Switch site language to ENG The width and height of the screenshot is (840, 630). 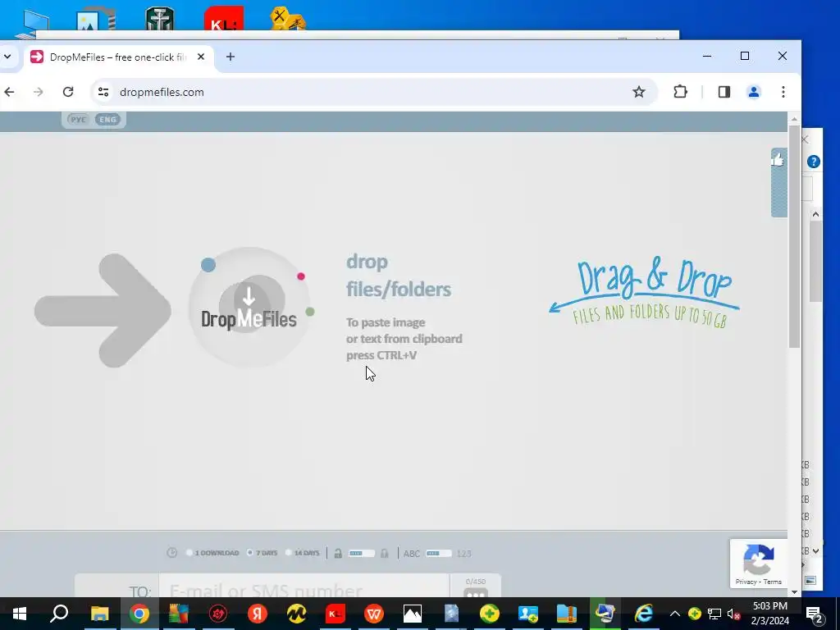(x=107, y=120)
